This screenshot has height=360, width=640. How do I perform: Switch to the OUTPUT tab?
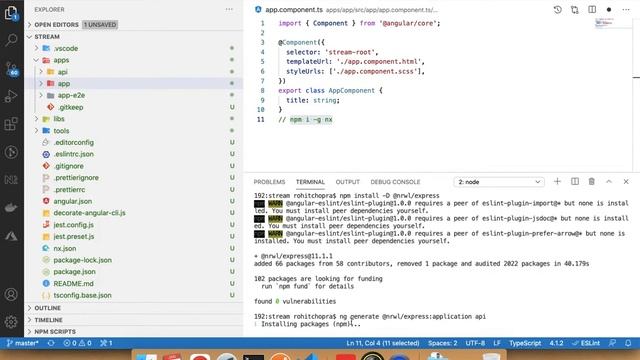tap(348, 182)
